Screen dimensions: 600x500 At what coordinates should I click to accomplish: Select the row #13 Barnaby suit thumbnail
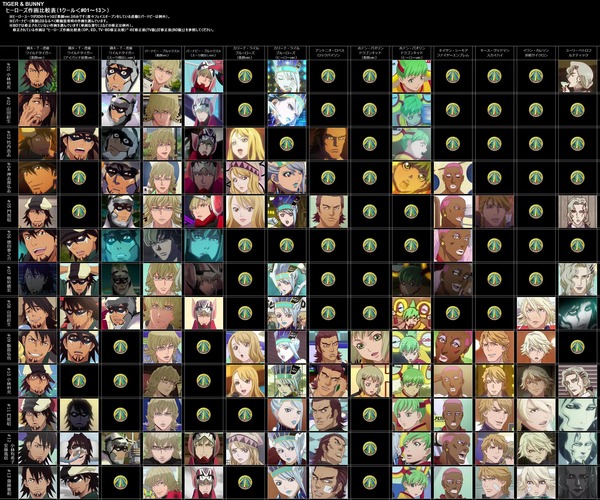pos(204,482)
